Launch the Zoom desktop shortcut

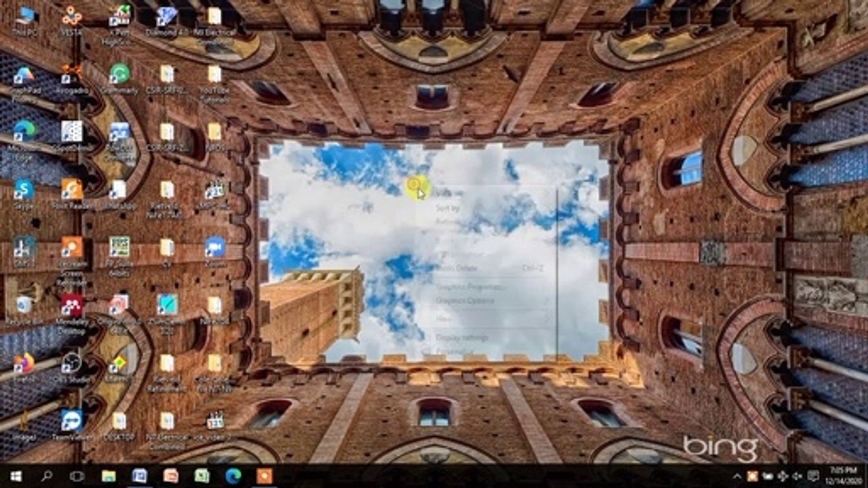pos(214,251)
